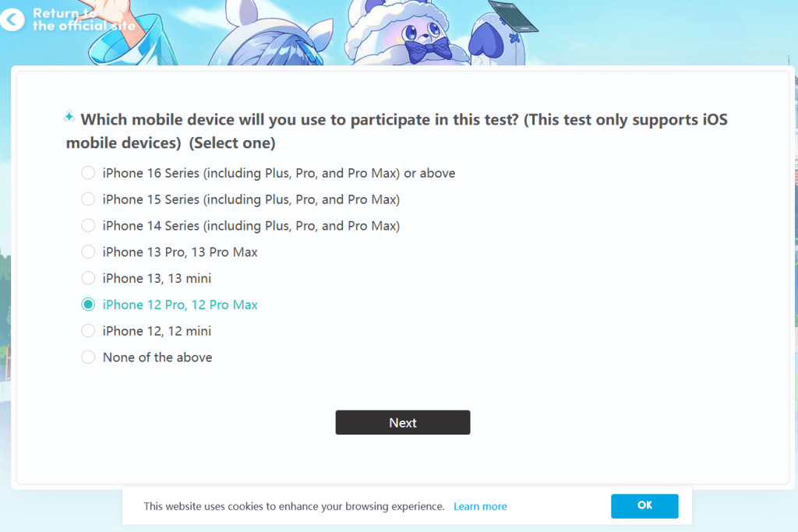Choose the 'None of the above' option
Viewport: 798px width, 532px height.
point(88,358)
